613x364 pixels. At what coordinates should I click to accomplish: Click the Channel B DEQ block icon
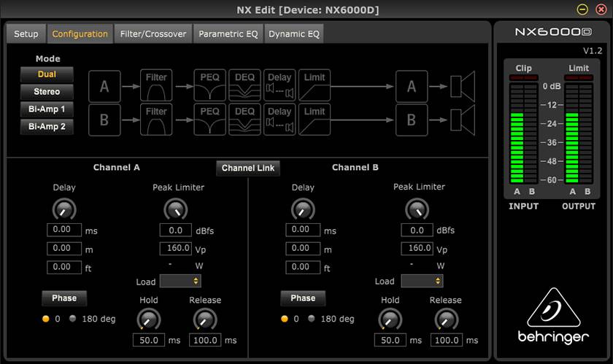tap(244, 120)
